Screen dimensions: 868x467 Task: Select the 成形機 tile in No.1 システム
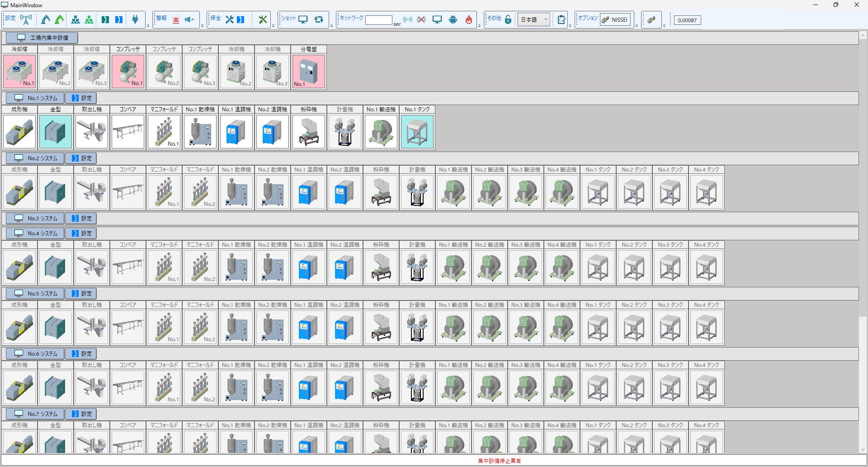click(19, 132)
